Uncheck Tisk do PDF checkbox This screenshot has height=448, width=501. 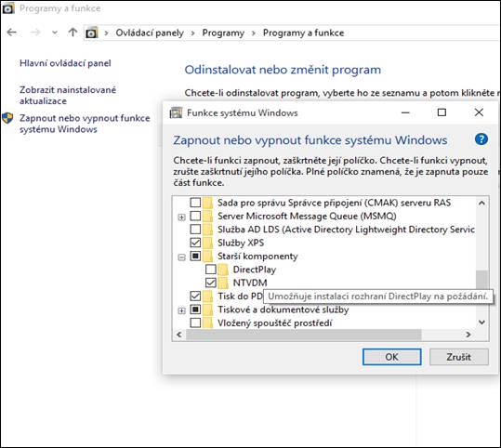click(195, 296)
